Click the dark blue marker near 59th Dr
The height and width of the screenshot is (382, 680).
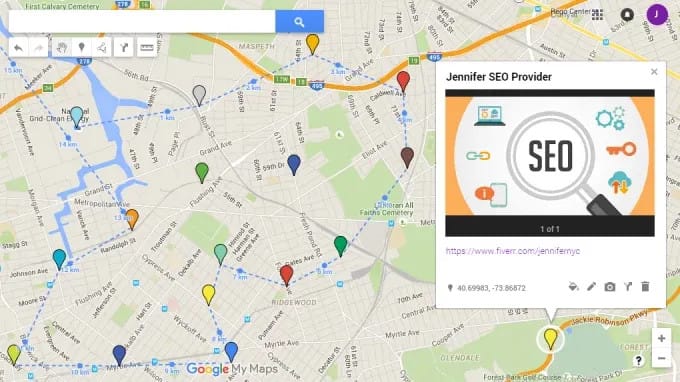[x=294, y=165]
